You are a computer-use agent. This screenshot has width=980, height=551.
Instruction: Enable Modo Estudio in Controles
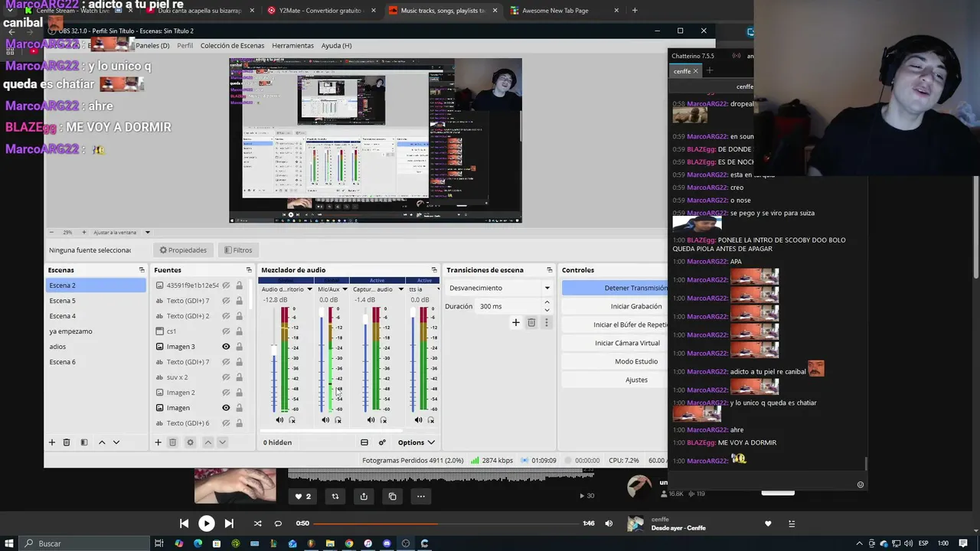pyautogui.click(x=615, y=361)
